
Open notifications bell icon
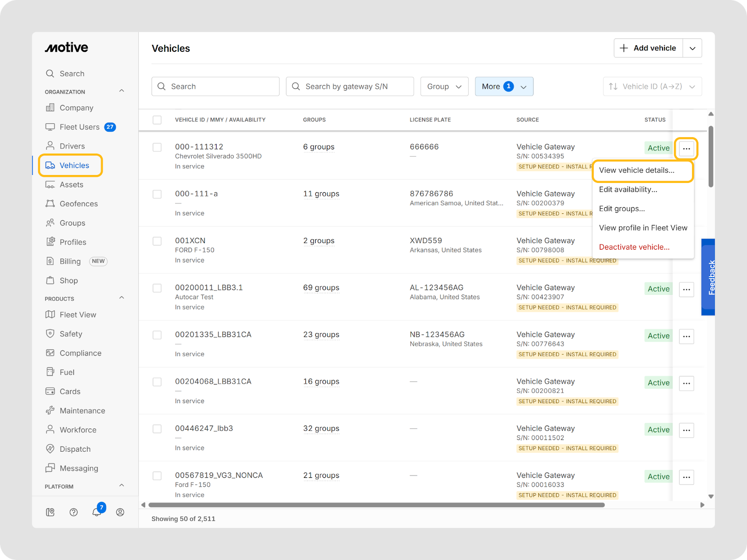tap(97, 512)
